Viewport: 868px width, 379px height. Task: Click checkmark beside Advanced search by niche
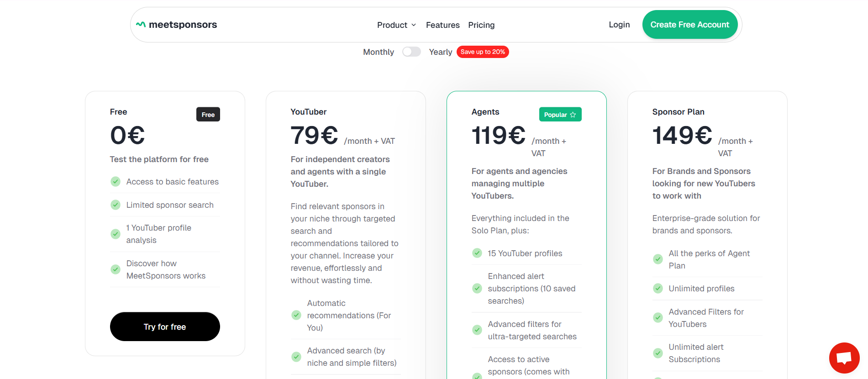(x=296, y=357)
